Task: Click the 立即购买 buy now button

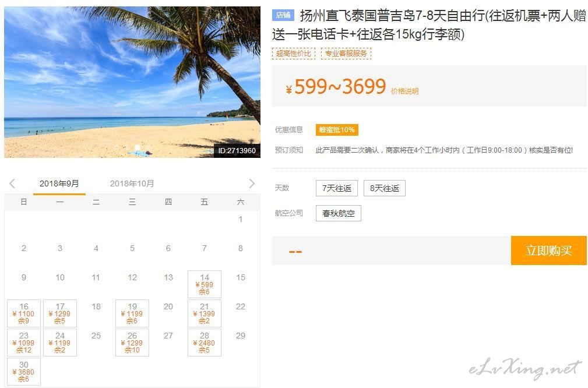Action: click(x=548, y=251)
